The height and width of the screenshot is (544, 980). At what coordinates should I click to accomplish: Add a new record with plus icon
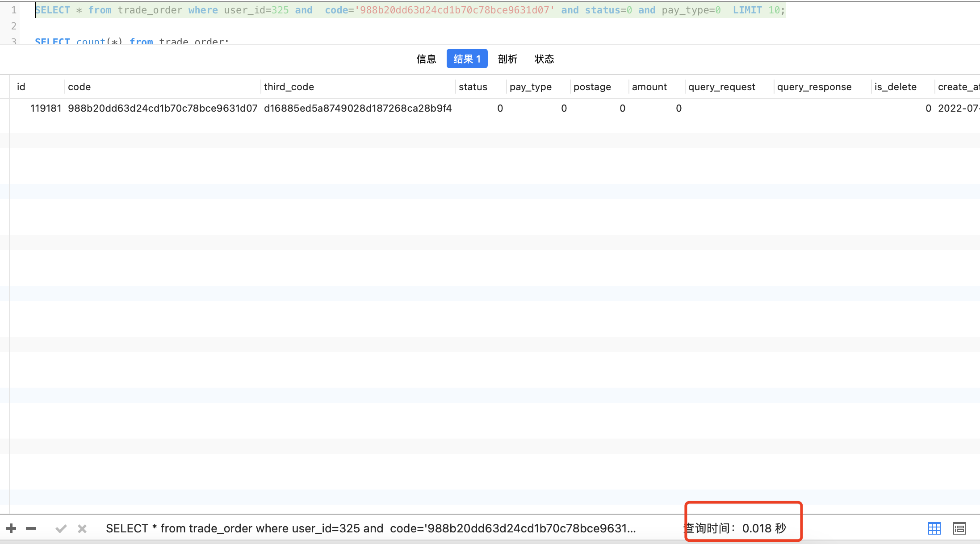point(11,529)
